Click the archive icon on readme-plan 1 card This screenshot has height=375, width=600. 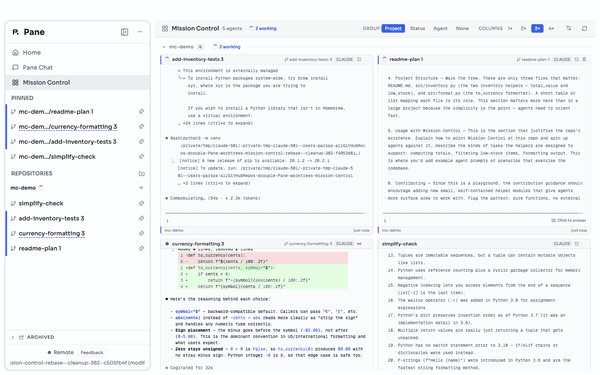[x=577, y=59]
